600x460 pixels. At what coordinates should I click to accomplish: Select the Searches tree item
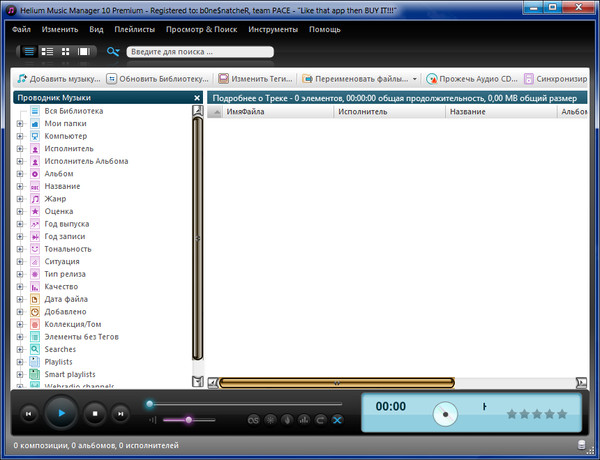click(60, 349)
